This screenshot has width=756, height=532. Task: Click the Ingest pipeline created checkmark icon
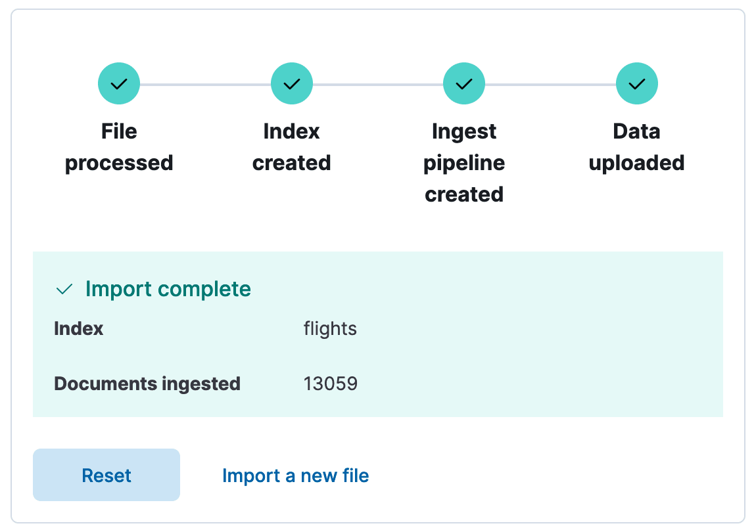(x=464, y=83)
